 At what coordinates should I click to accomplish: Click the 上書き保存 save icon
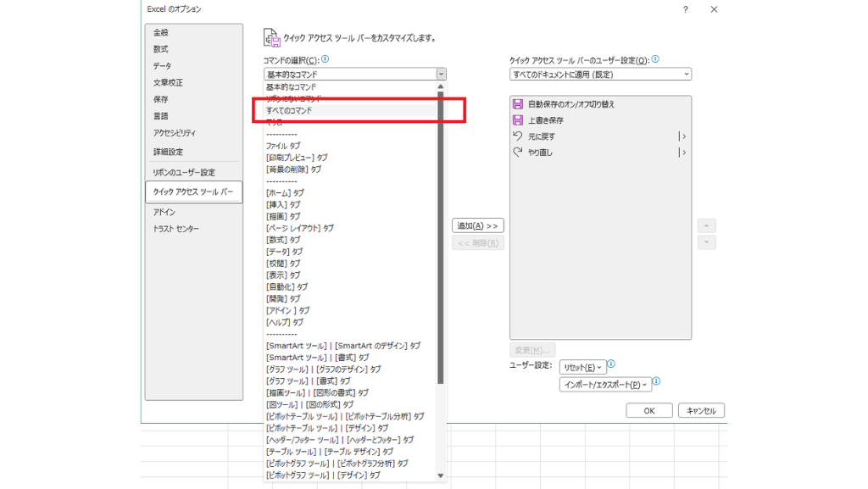pos(518,120)
